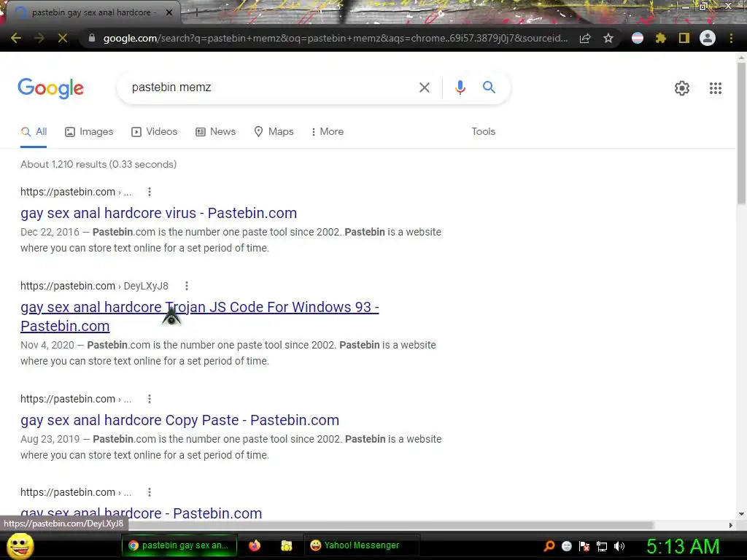Open the Google apps grid
The image size is (747, 560).
click(716, 88)
